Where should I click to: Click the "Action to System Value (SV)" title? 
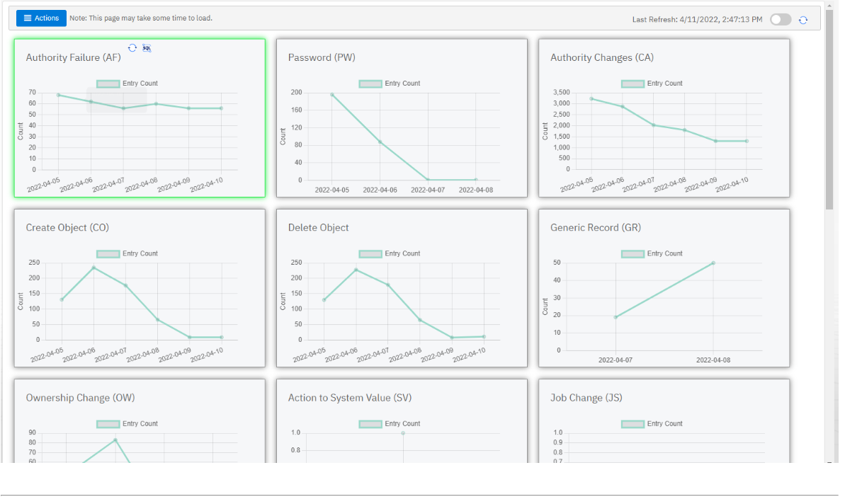point(350,398)
